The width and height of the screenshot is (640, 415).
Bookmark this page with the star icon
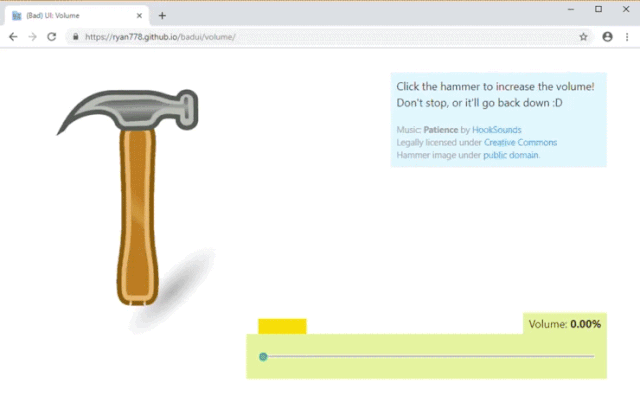583,37
